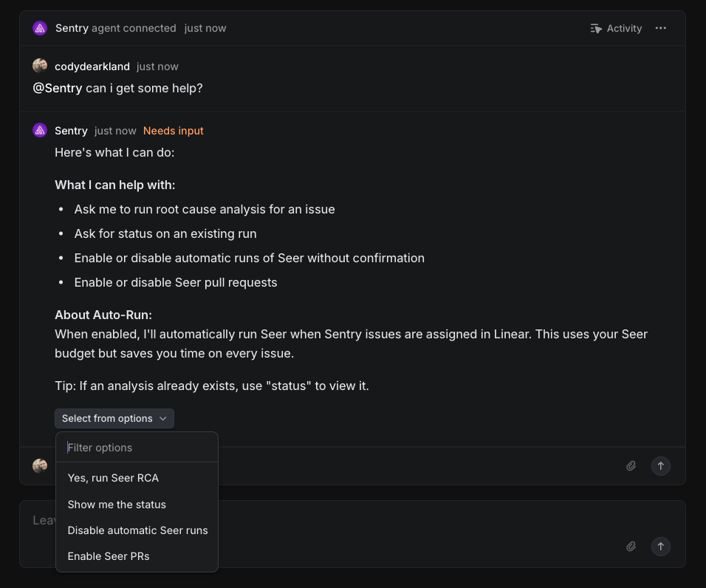Screen dimensions: 706x588
Task: Select the Show me the status option
Action: point(117,505)
